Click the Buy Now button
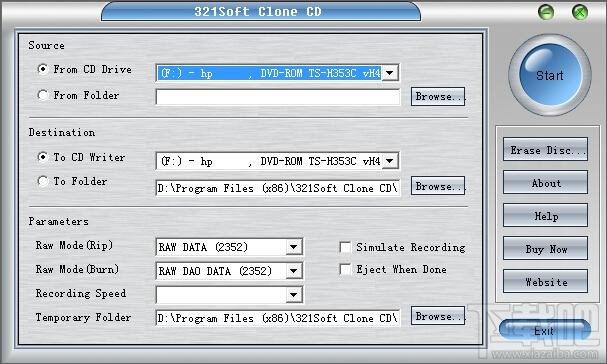607x364 pixels. tap(545, 248)
